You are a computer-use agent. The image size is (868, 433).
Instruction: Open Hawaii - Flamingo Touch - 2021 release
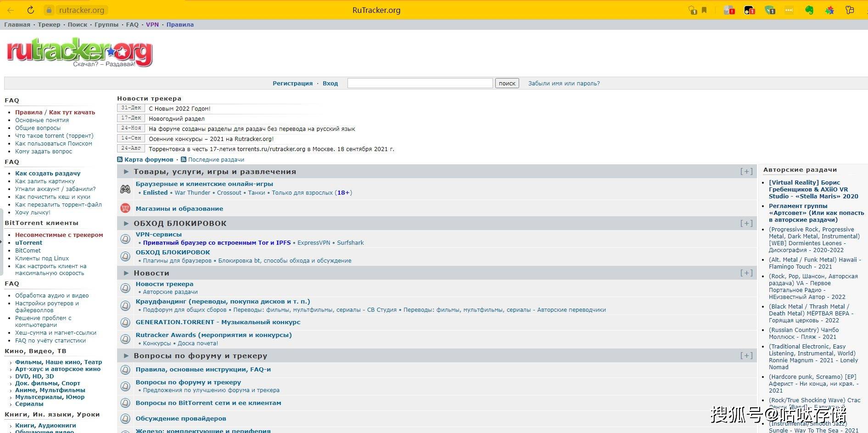pos(815,263)
